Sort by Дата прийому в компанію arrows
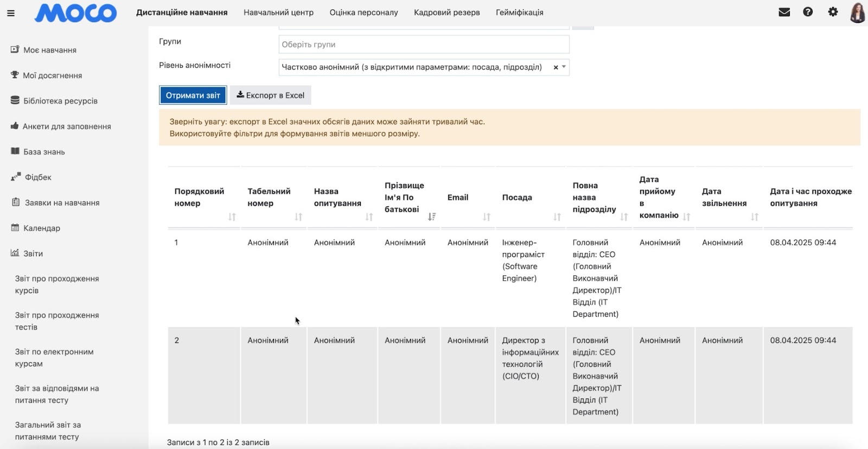 687,217
